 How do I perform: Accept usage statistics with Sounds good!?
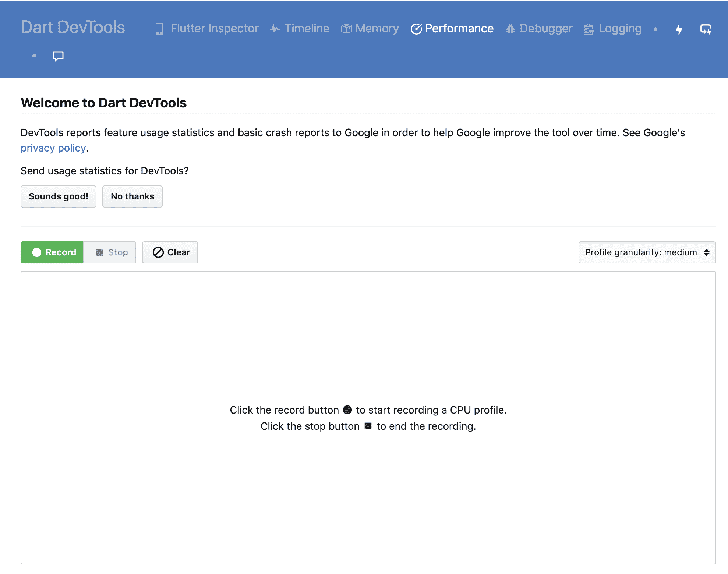click(59, 196)
